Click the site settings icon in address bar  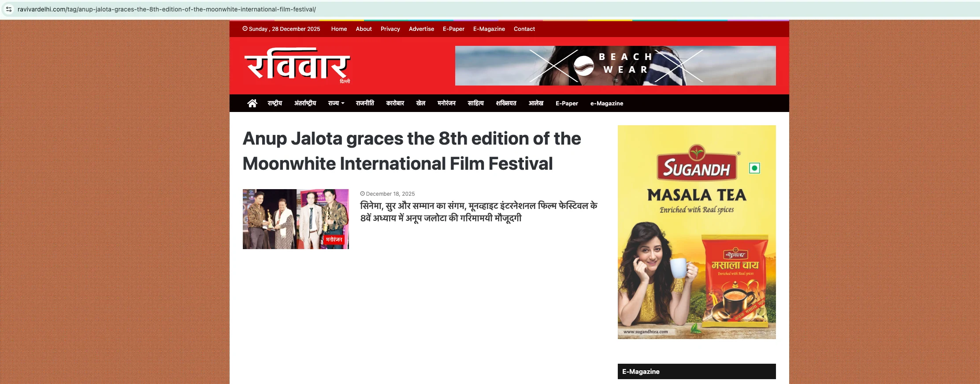(x=9, y=9)
